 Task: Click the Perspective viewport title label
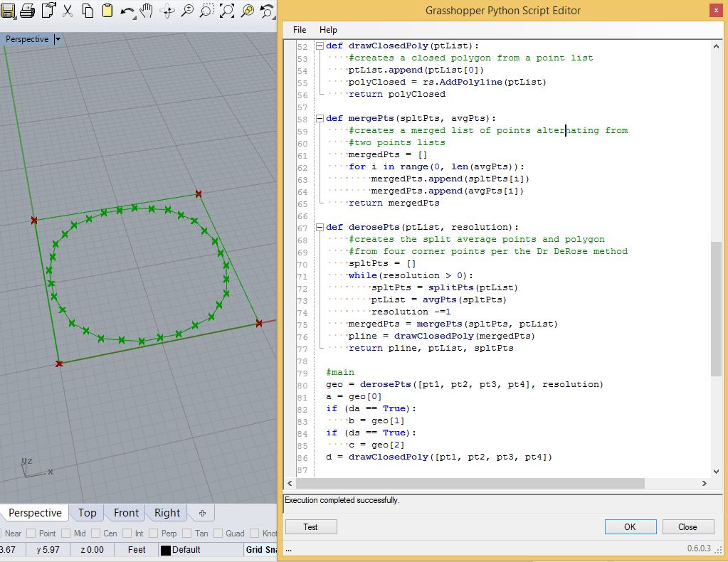point(27,39)
